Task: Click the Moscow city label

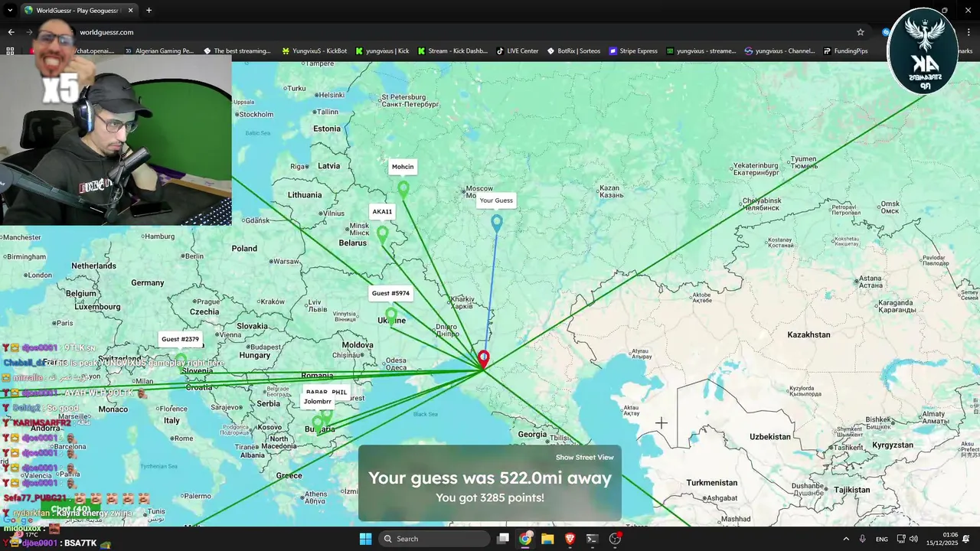Action: pyautogui.click(x=480, y=188)
